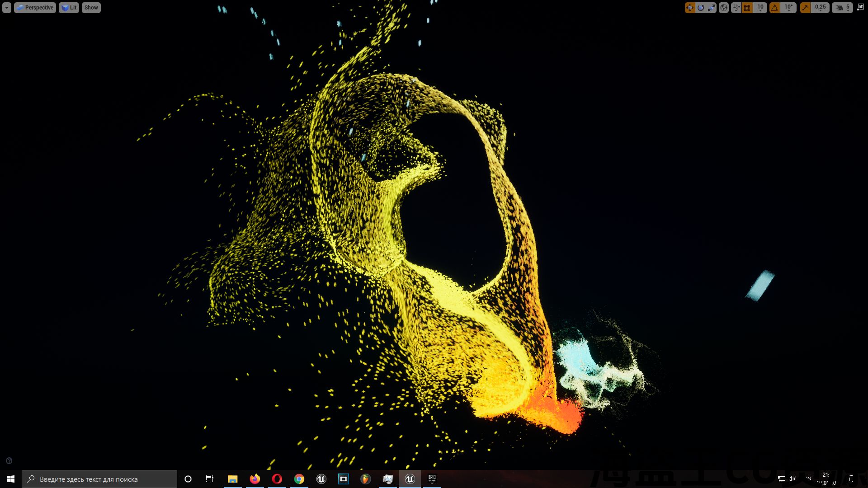Select the rotate transform tool
Image resolution: width=868 pixels, height=488 pixels.
(x=700, y=8)
